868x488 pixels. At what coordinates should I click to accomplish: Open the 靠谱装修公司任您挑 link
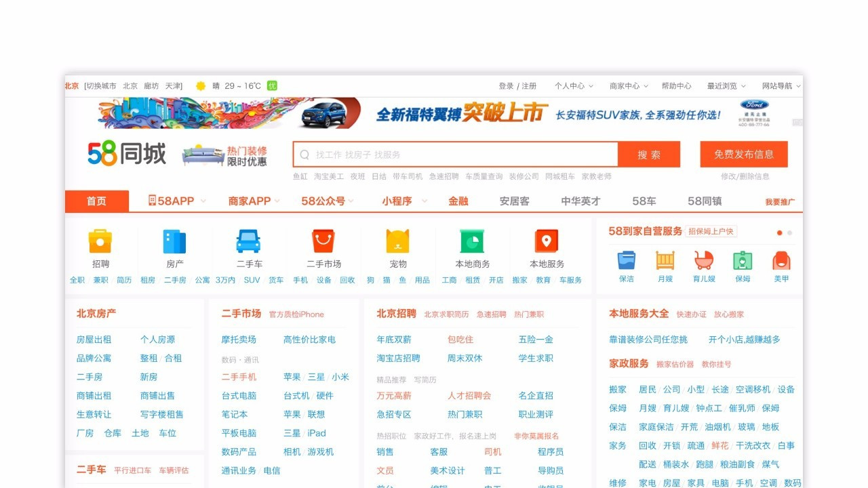648,340
